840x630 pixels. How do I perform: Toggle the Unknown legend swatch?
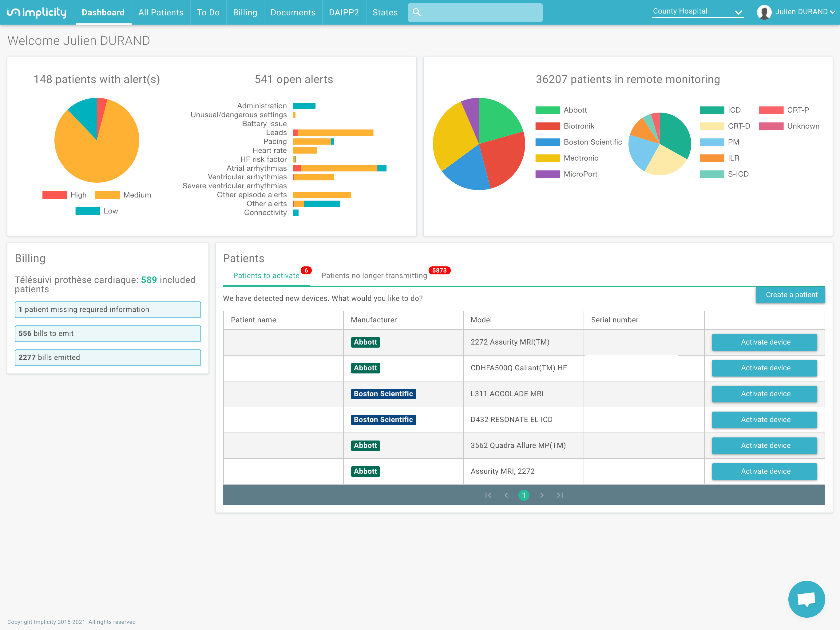tap(771, 126)
